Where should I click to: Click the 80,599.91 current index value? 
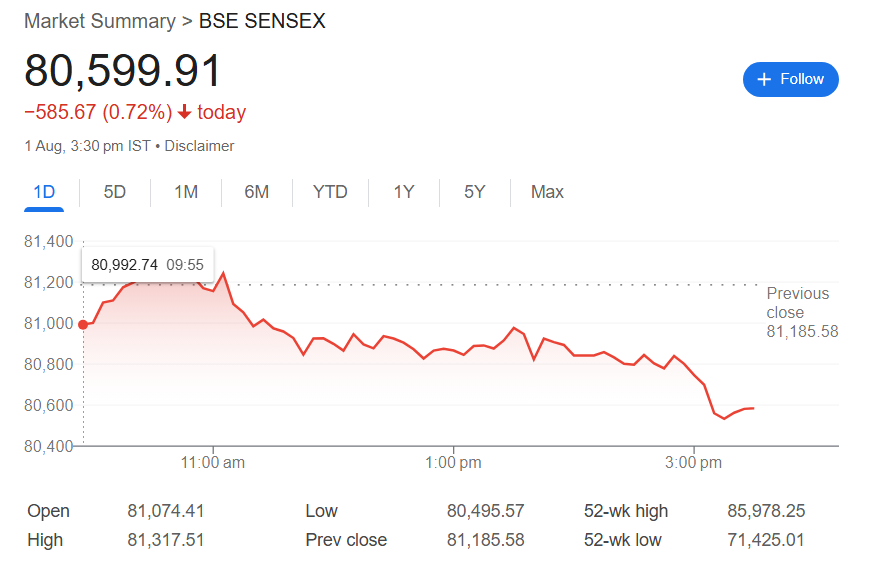click(123, 71)
